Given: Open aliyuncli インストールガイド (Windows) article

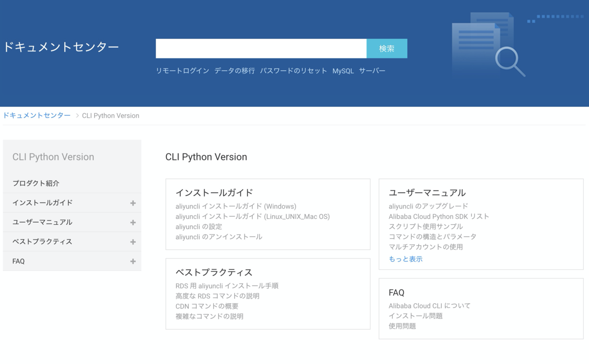Looking at the screenshot, I should [x=237, y=206].
